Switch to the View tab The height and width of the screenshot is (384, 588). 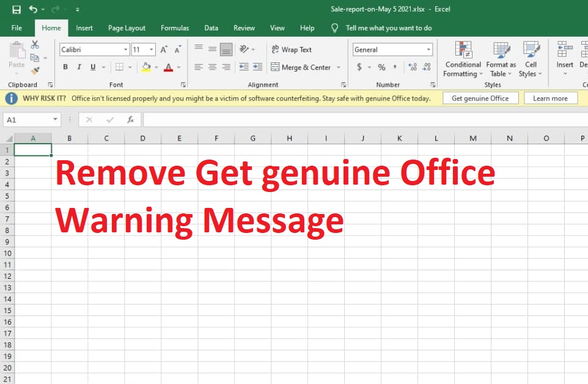pos(277,28)
